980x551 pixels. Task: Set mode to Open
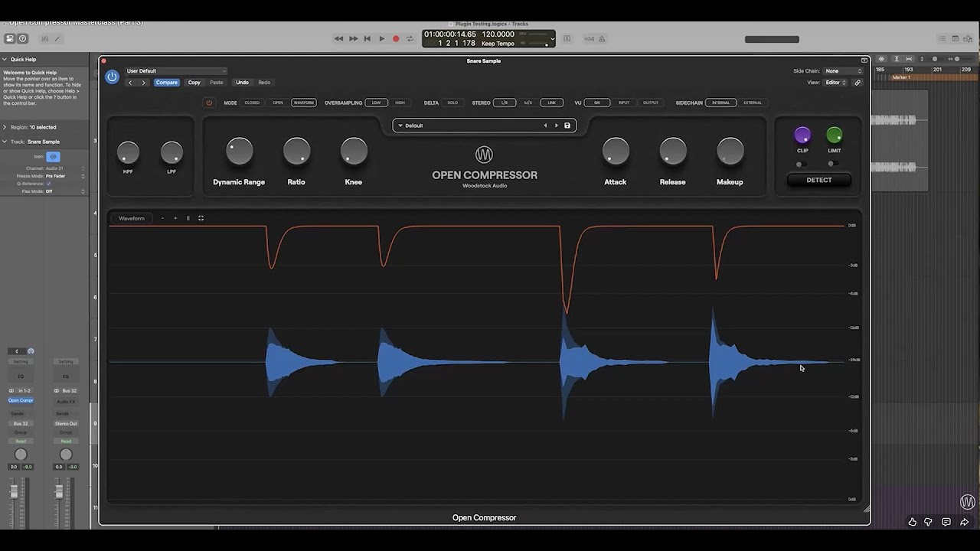click(278, 103)
